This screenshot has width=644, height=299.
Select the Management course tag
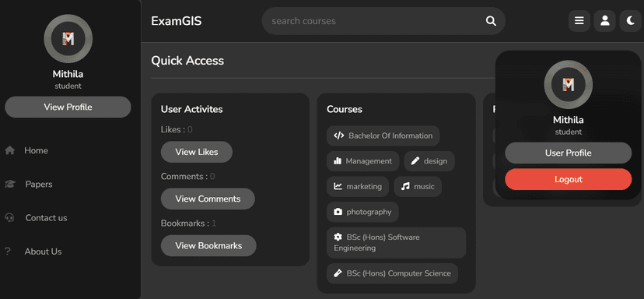(362, 161)
